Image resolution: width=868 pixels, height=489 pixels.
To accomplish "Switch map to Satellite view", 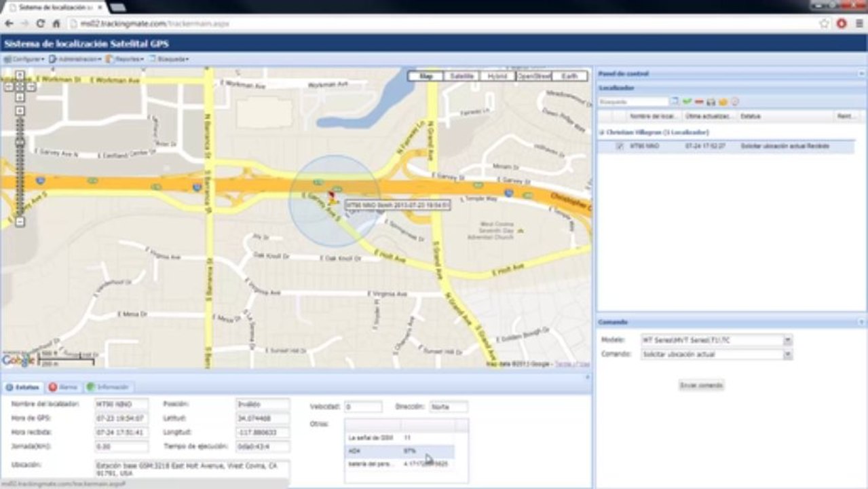I will pyautogui.click(x=461, y=76).
